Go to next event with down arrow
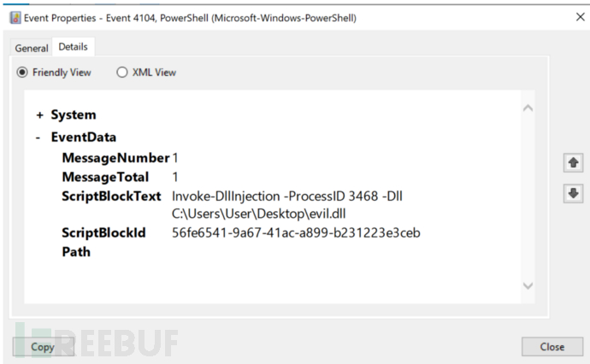 pyautogui.click(x=572, y=194)
